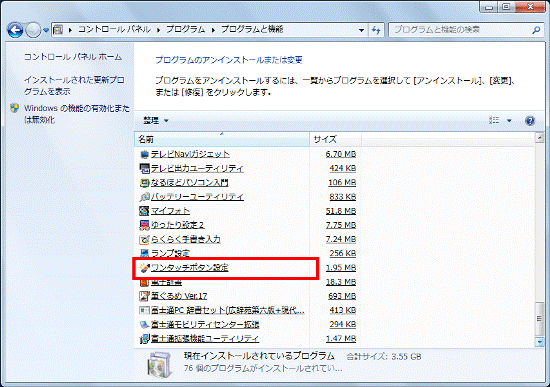The width and height of the screenshot is (550, 387).
Task: Expand breadcrumb arrow before コントロールパネル
Action: pos(70,30)
